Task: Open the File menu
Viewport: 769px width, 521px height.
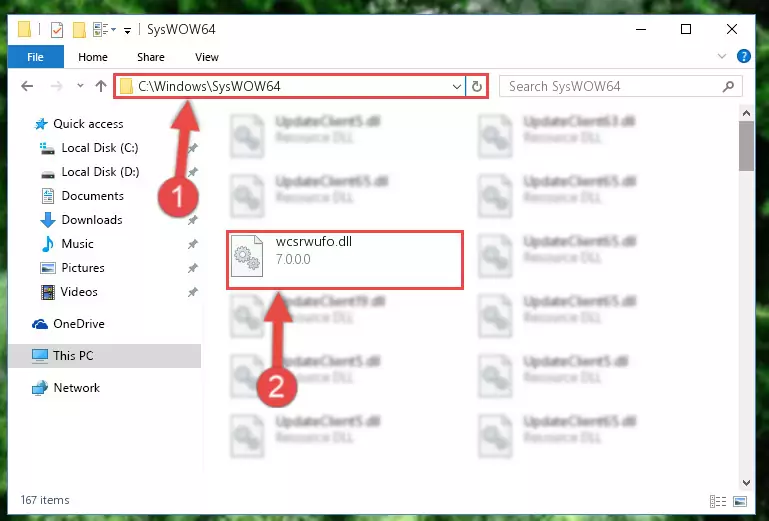Action: tap(35, 57)
